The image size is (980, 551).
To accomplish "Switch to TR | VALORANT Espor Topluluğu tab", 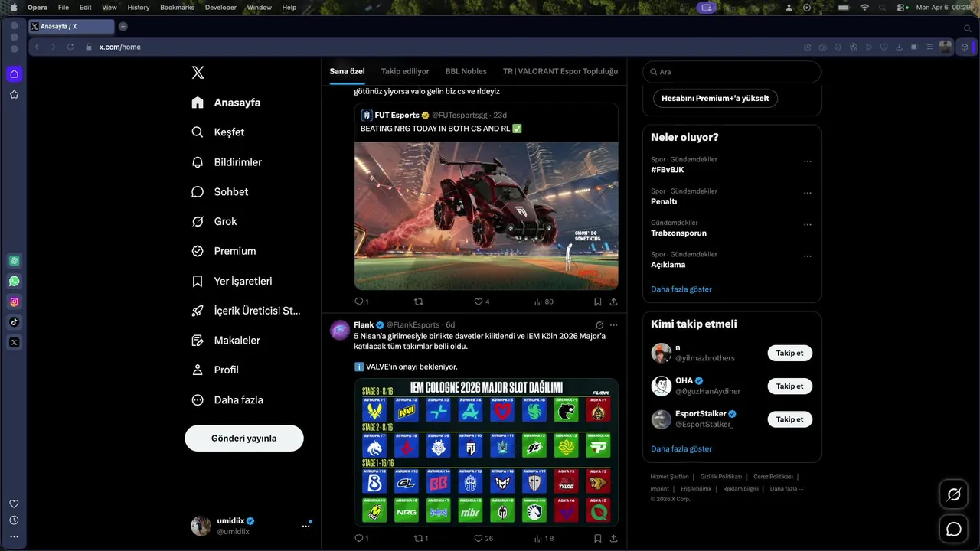I will [560, 71].
